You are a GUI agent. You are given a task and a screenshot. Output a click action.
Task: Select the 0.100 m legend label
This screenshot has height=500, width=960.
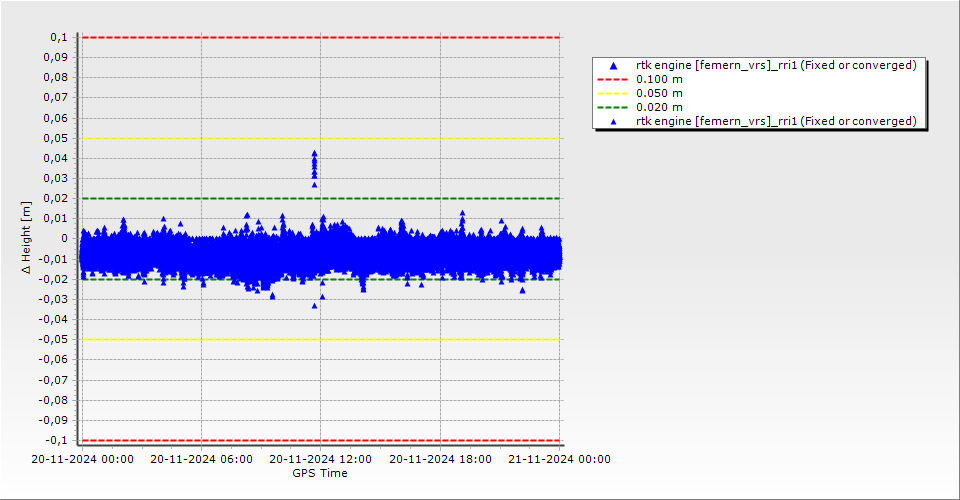tap(660, 79)
